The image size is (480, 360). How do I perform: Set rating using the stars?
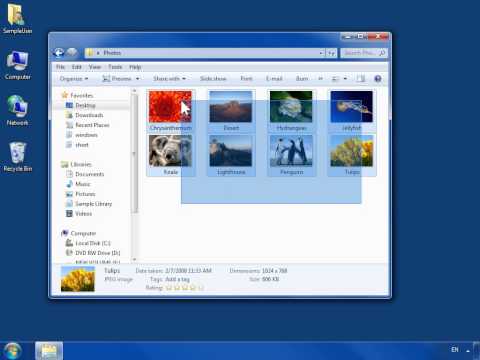[x=185, y=288]
